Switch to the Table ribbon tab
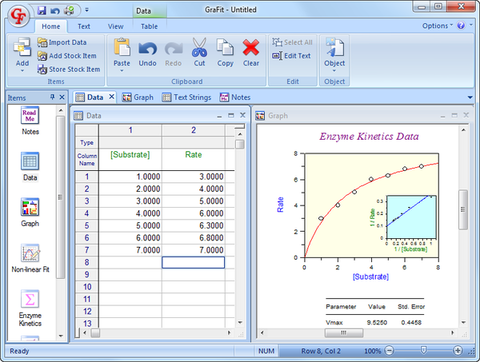The image size is (480, 362). pos(149,26)
